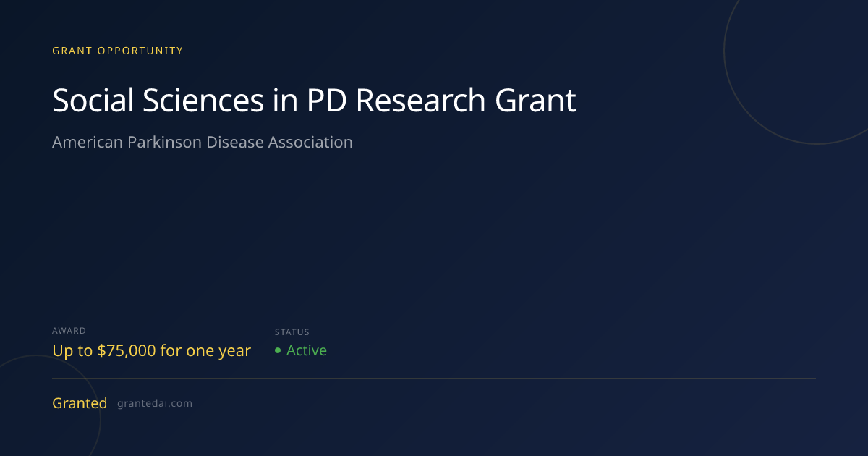
Task: Select the Up to $75,000 for one year amount
Action: 151,351
